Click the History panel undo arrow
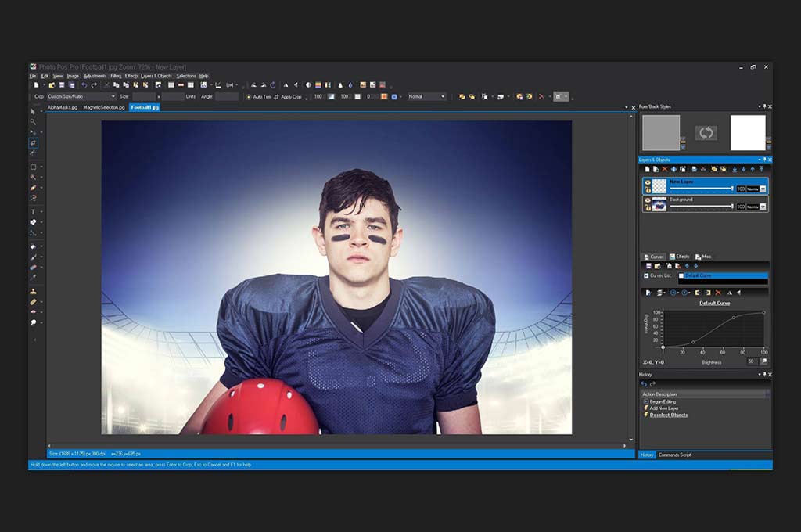The height and width of the screenshot is (532, 801). tap(644, 384)
